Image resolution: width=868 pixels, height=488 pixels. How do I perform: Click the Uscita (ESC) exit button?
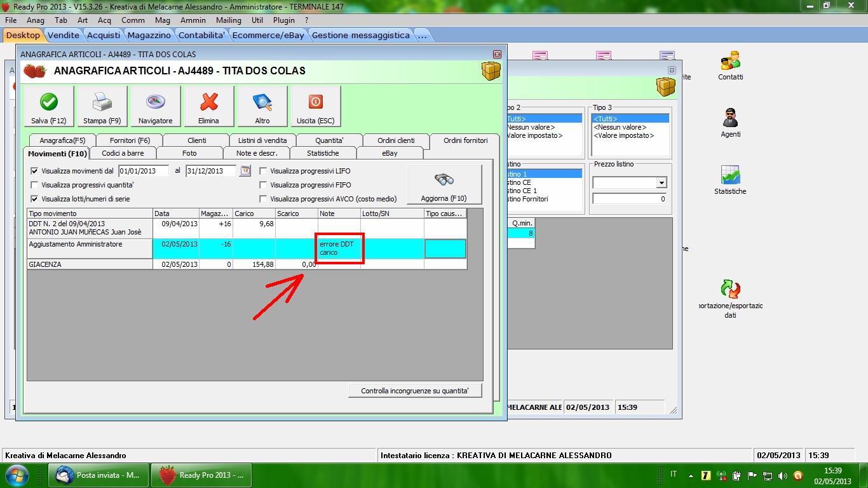click(316, 106)
